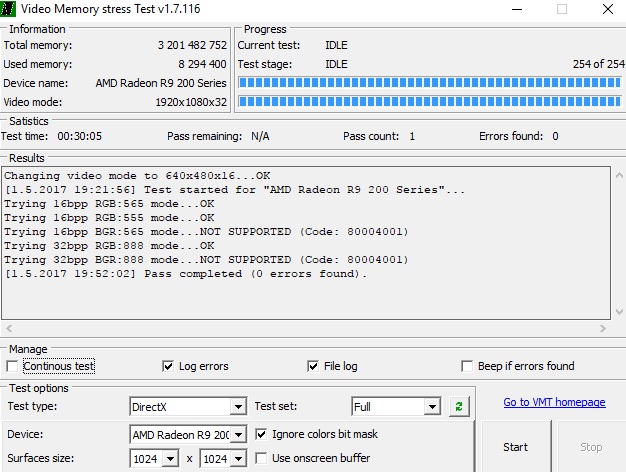Click the Current test IDLE value
The height and width of the screenshot is (472, 626).
click(x=336, y=45)
